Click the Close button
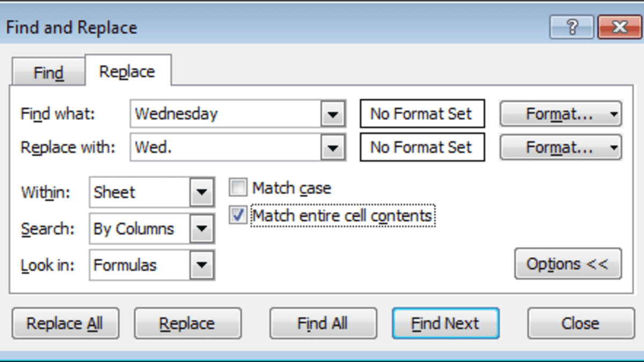Viewport: 644px width, 362px height. coord(579,323)
